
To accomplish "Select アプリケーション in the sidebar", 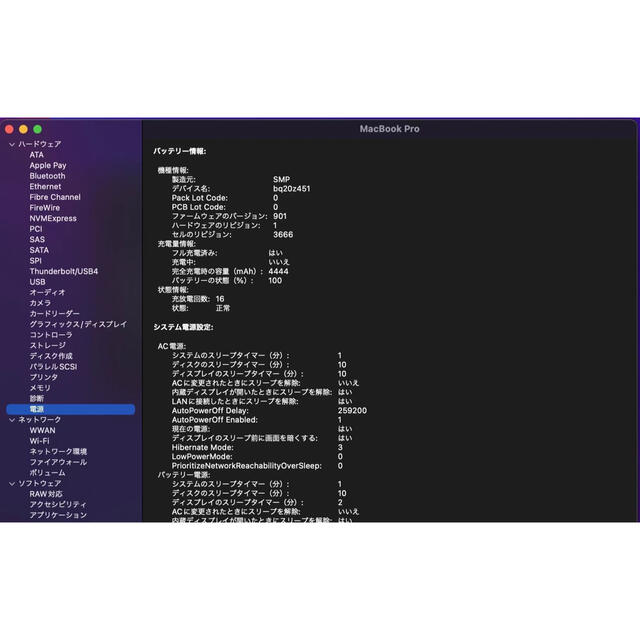I will coord(58,516).
